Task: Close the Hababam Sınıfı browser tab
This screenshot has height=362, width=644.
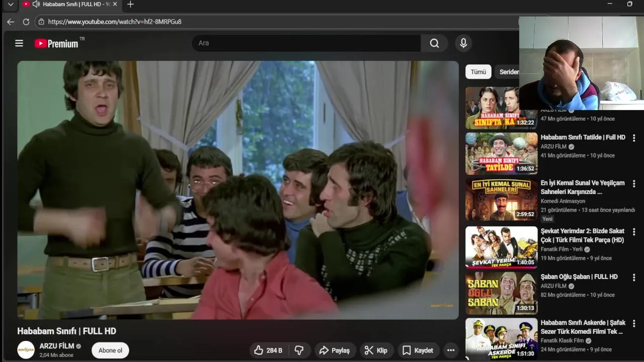Action: click(x=115, y=4)
